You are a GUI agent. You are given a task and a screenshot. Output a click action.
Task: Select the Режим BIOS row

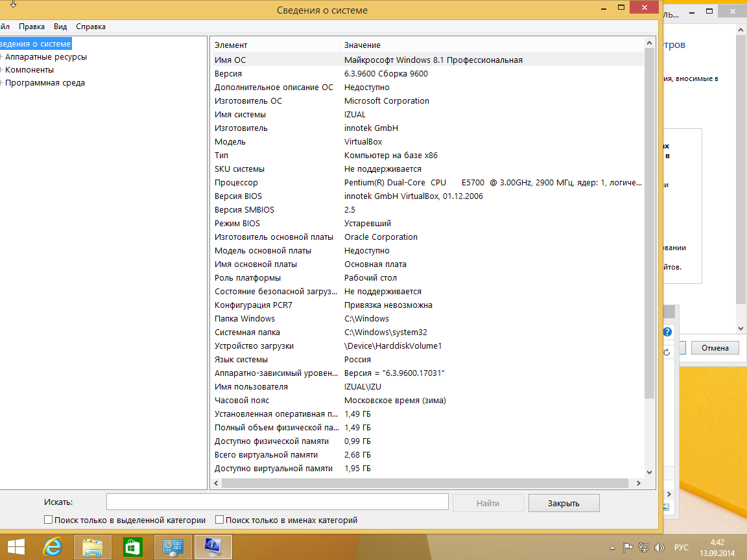pos(427,224)
